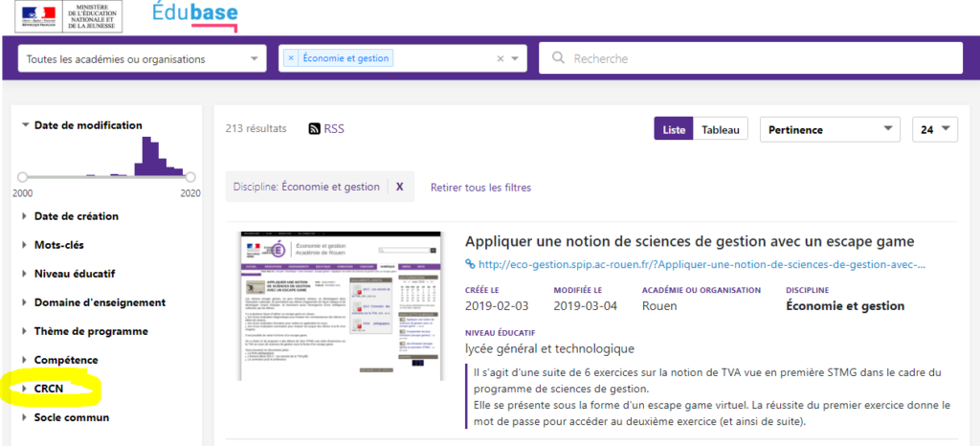Open the escape game page thumbnail
The width and height of the screenshot is (980, 446).
pos(341,305)
